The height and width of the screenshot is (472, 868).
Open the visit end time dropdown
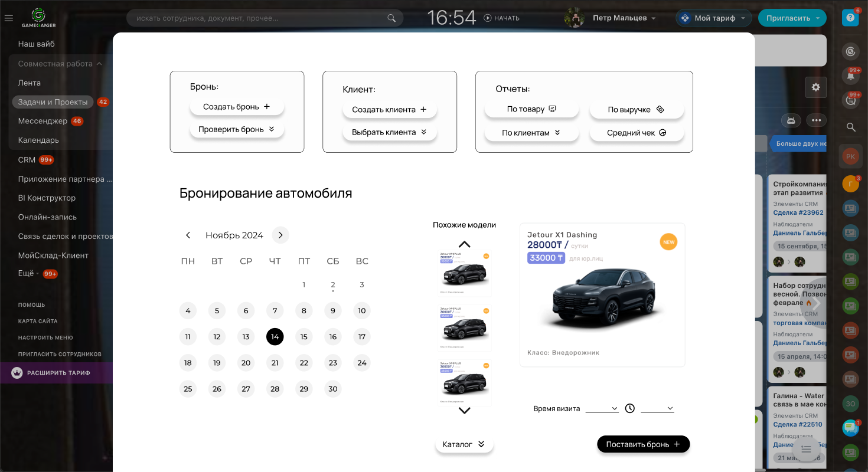[x=657, y=408]
